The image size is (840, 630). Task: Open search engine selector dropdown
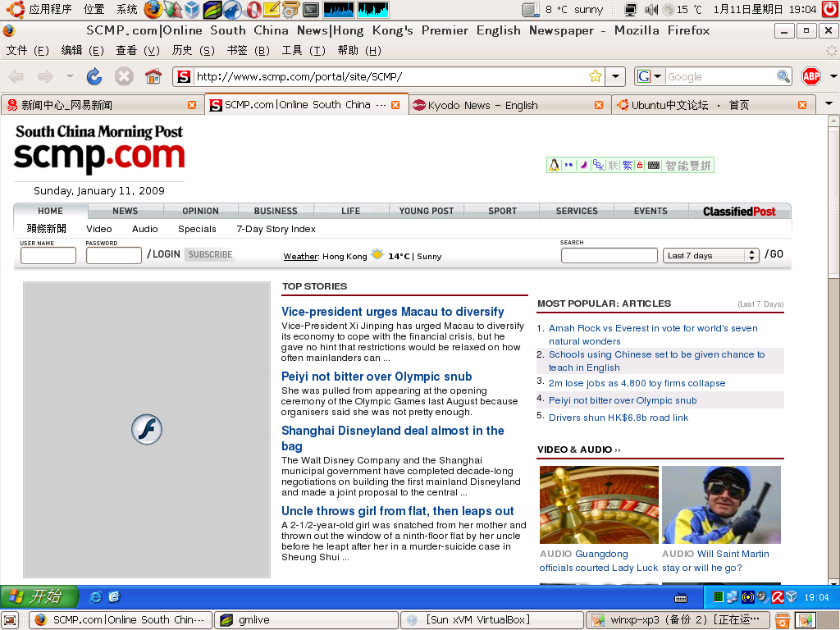click(657, 76)
